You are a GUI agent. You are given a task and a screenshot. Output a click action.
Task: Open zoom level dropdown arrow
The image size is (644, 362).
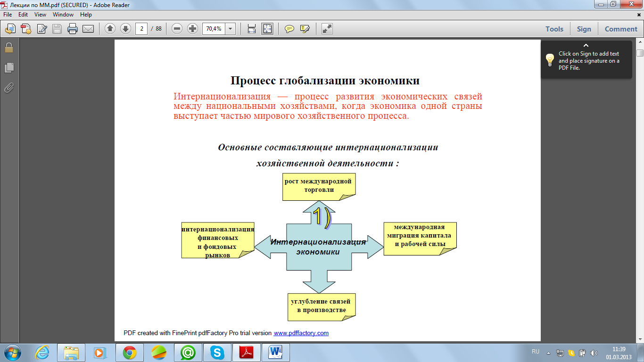[231, 29]
